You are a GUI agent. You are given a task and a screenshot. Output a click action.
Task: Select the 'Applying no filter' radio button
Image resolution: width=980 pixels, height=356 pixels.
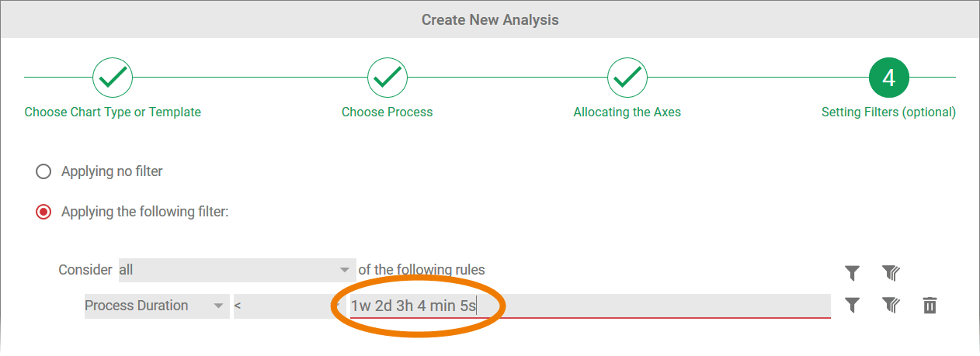tap(43, 171)
